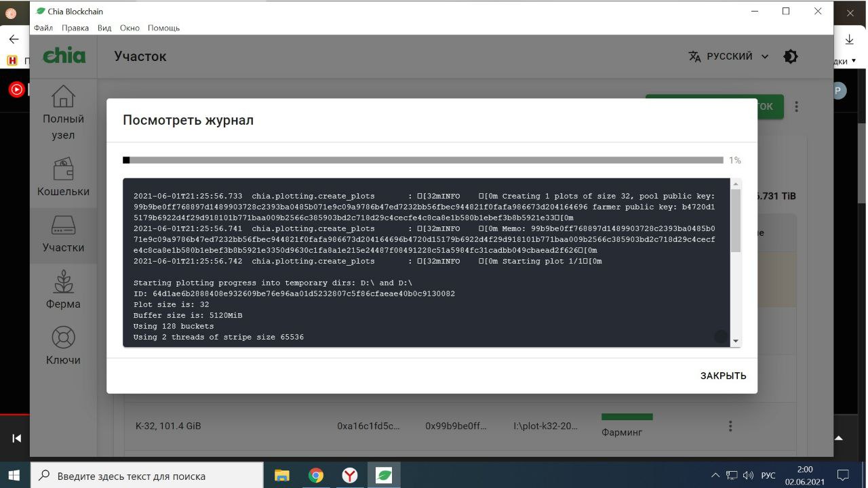This screenshot has height=488, width=868.
Task: Click the РУС input language indicator
Action: 768,475
